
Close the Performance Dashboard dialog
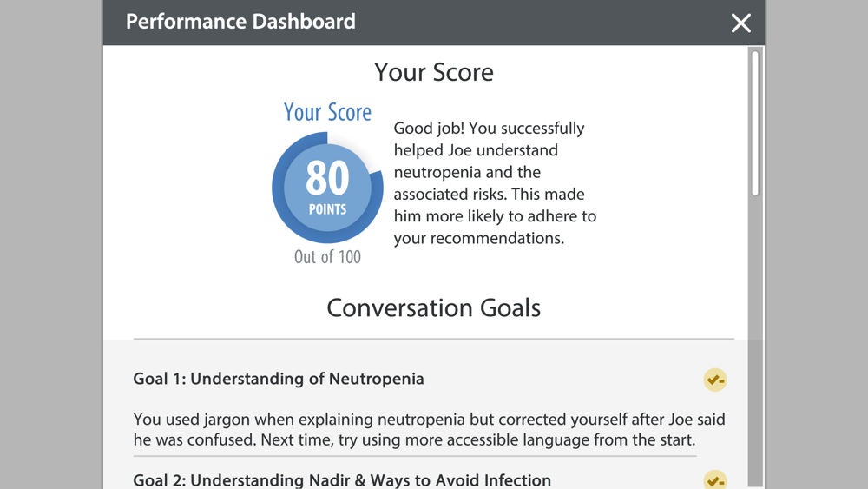pyautogui.click(x=740, y=23)
